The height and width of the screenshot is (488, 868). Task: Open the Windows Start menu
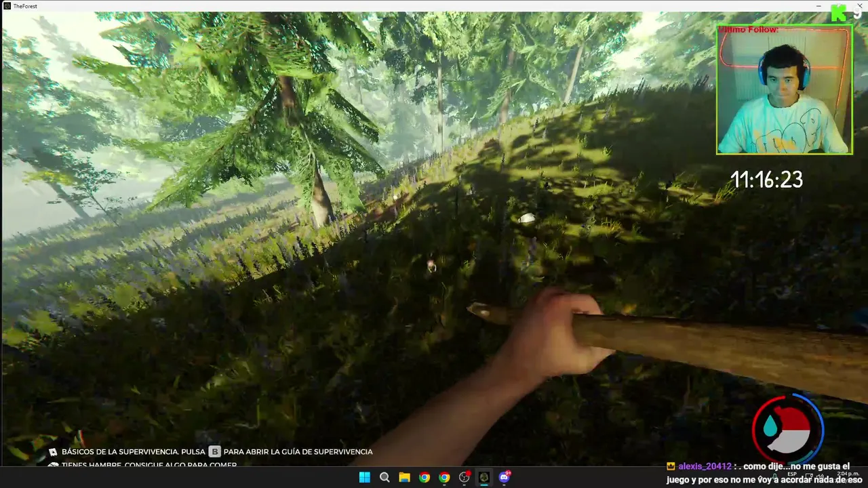pos(364,477)
